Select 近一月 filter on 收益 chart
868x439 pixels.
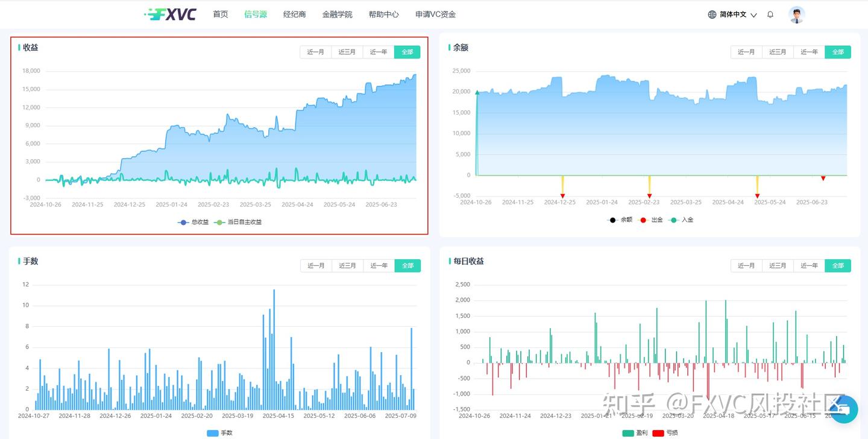tap(315, 52)
